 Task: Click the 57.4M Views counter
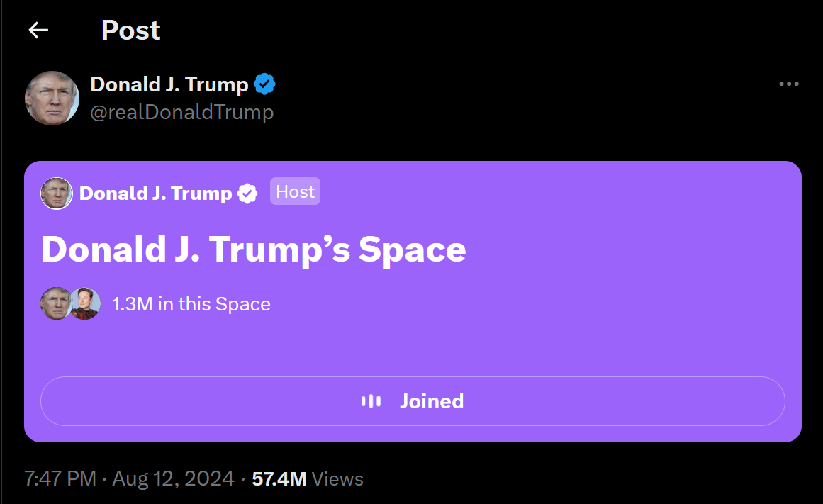[308, 479]
